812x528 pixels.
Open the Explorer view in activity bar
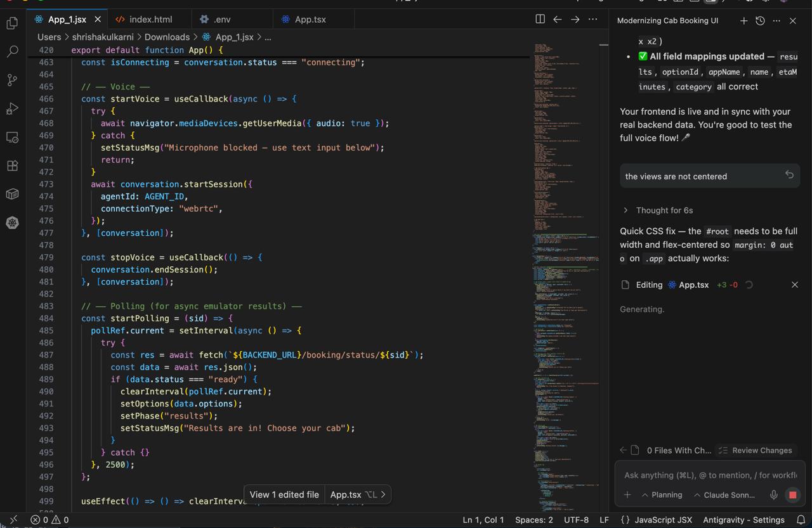pos(12,23)
